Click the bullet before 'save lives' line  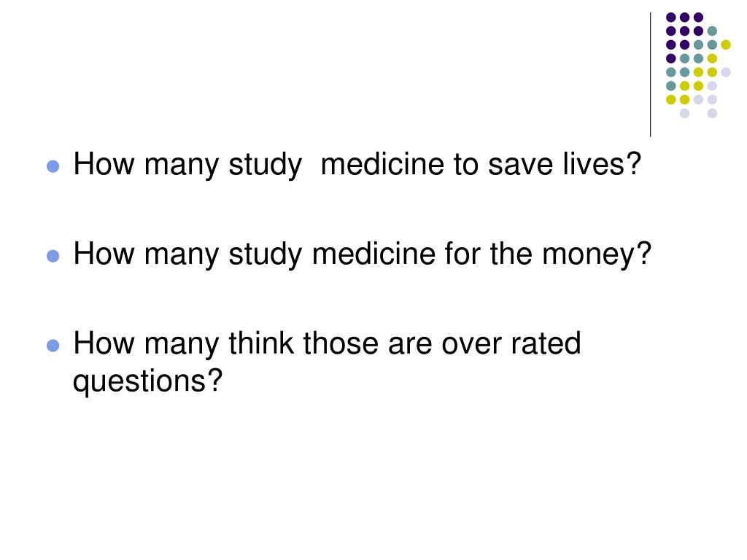pyautogui.click(x=53, y=166)
